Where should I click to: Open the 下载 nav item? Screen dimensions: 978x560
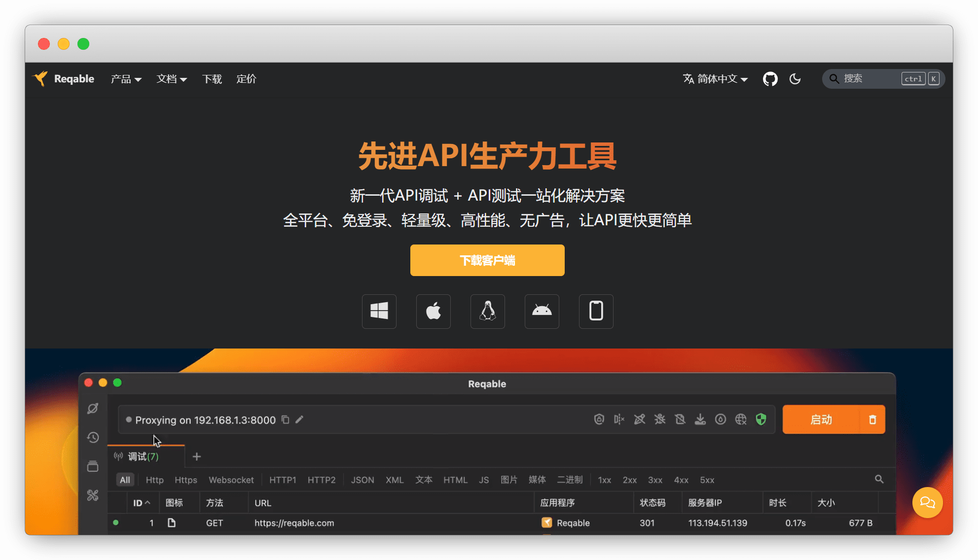tap(212, 79)
